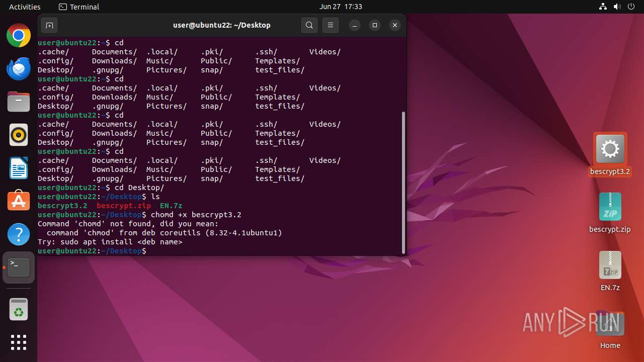Click the terminal title user@ubuntu22: ~/Desktop
Viewport: 644px width, 362px height.
[x=221, y=25]
